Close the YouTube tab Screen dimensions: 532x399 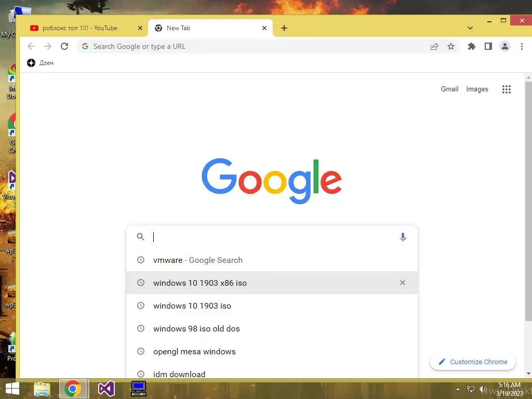(x=140, y=28)
